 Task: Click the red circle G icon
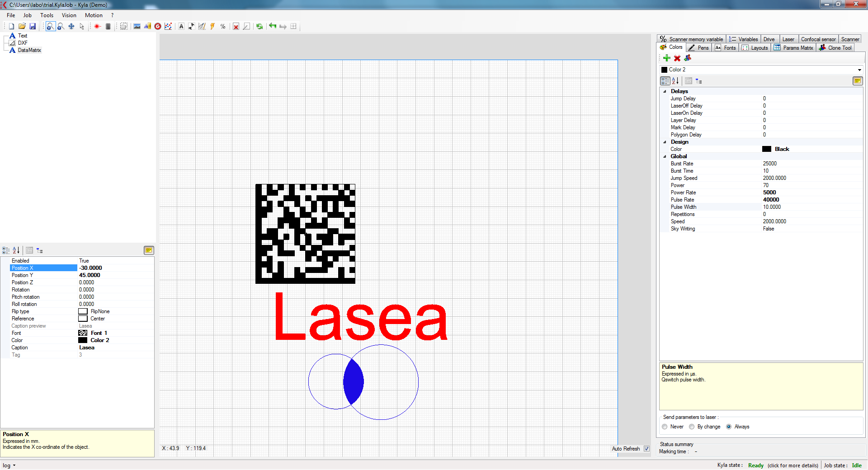[158, 26]
